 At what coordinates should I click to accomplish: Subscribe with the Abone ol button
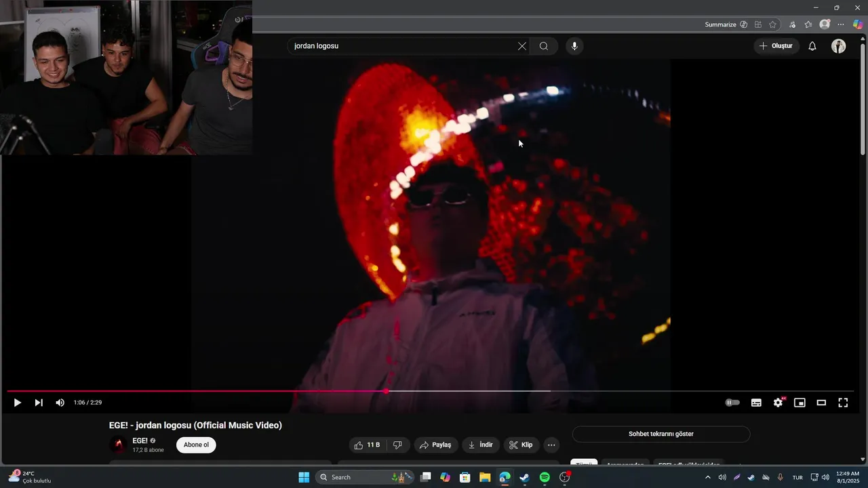tap(196, 445)
